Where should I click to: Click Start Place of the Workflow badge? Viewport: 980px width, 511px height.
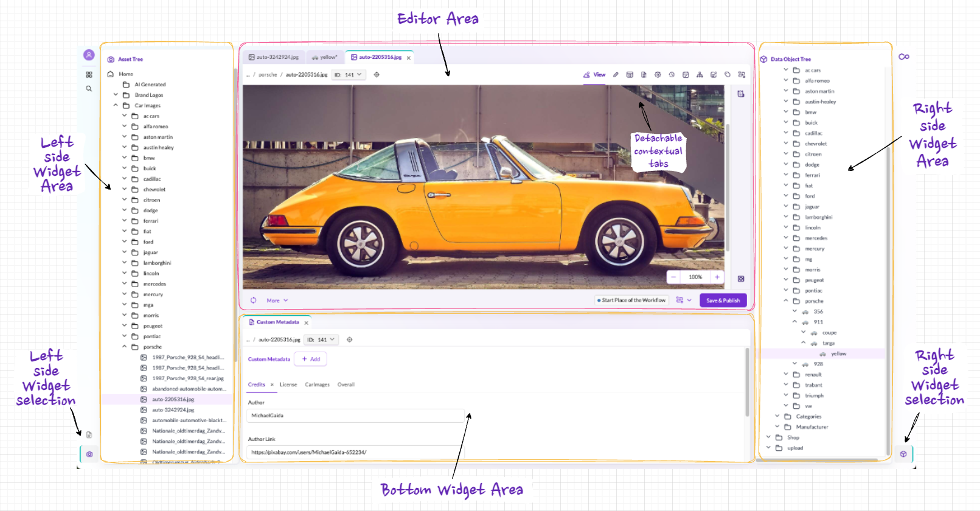coord(631,300)
